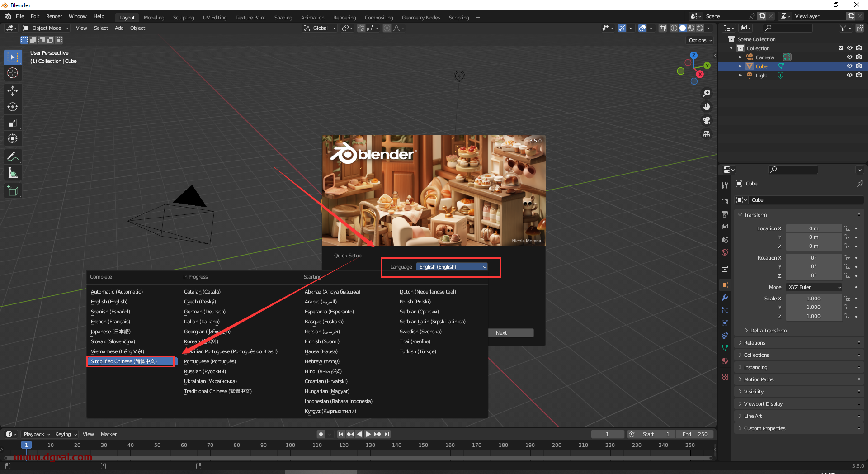Open rotation Mode XYZ Euler dropdown

(814, 287)
